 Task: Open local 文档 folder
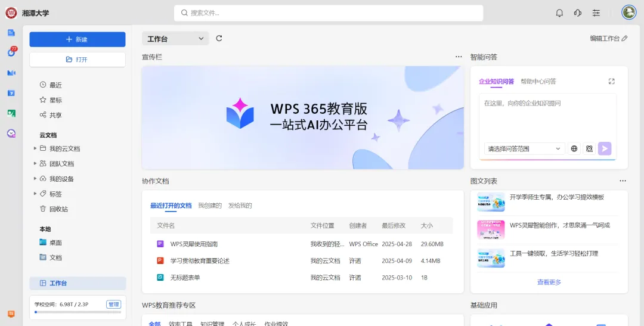[x=51, y=257]
